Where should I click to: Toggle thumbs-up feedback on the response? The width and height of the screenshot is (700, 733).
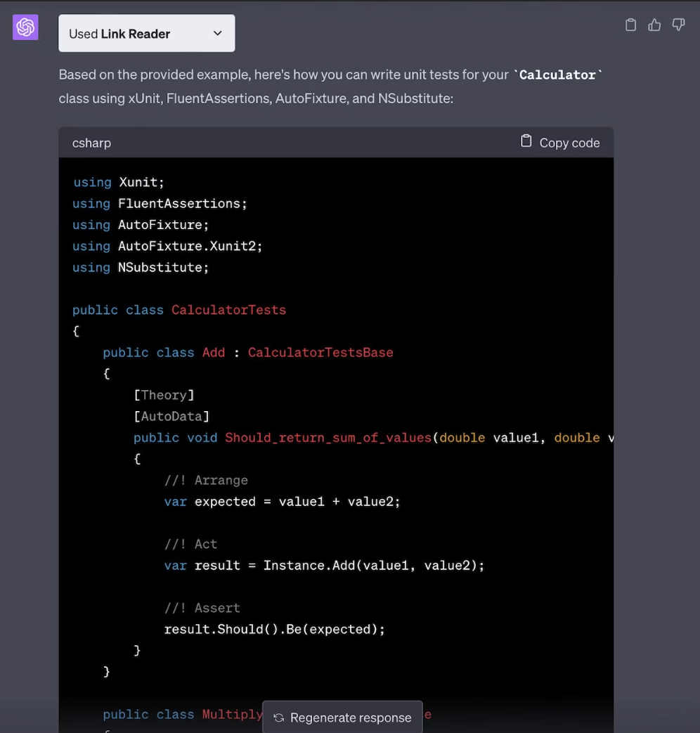[x=654, y=25]
